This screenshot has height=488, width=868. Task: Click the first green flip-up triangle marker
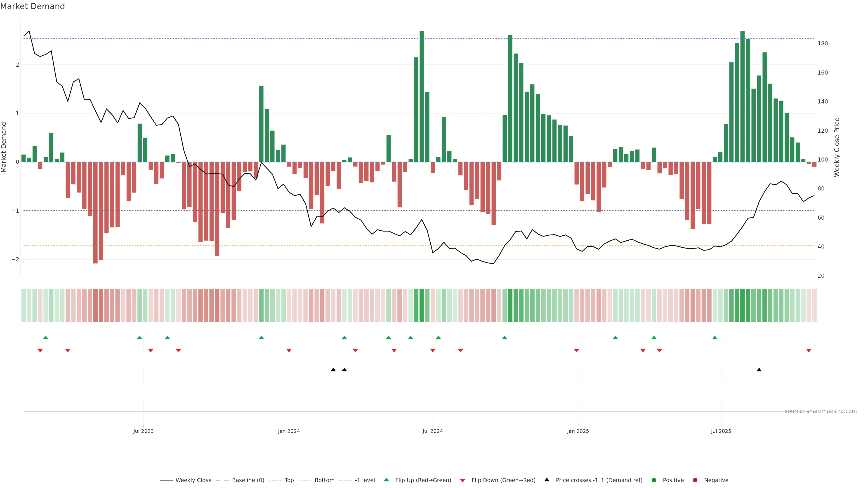click(45, 338)
